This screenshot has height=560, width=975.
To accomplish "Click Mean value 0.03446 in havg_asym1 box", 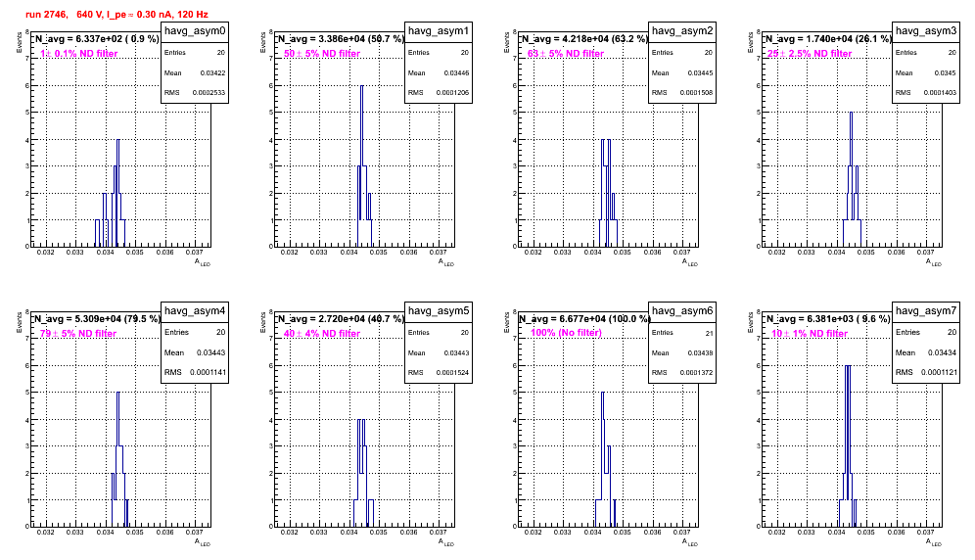I will pos(456,73).
